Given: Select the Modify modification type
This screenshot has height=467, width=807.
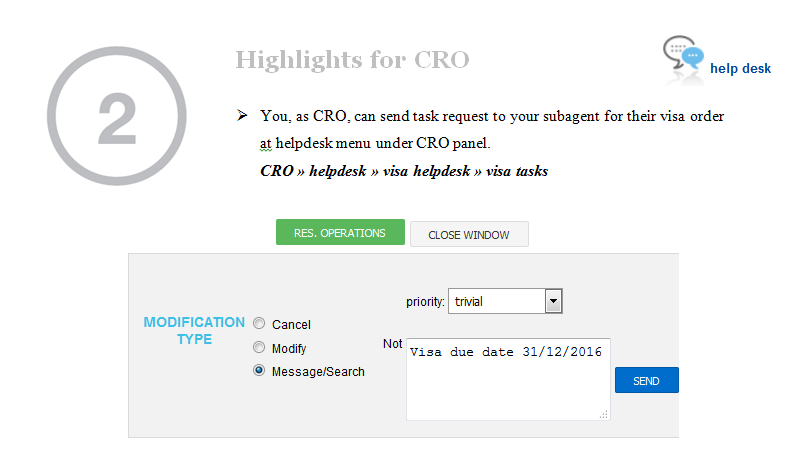Looking at the screenshot, I should tap(259, 348).
